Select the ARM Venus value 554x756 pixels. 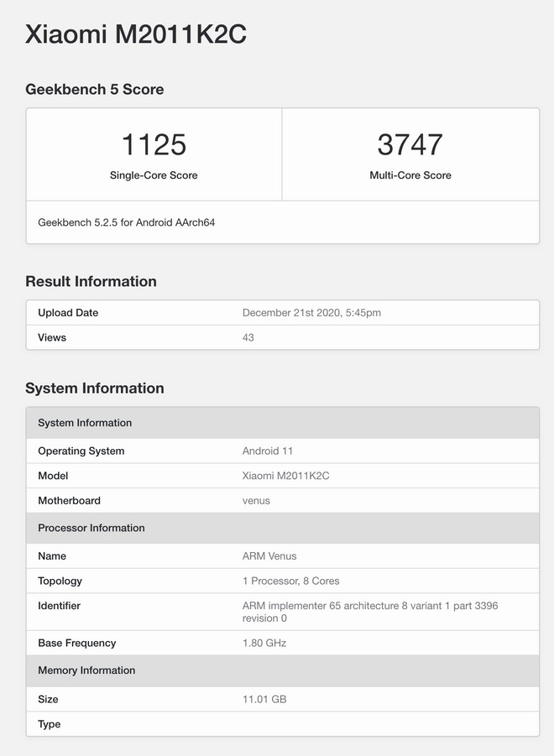(x=269, y=556)
